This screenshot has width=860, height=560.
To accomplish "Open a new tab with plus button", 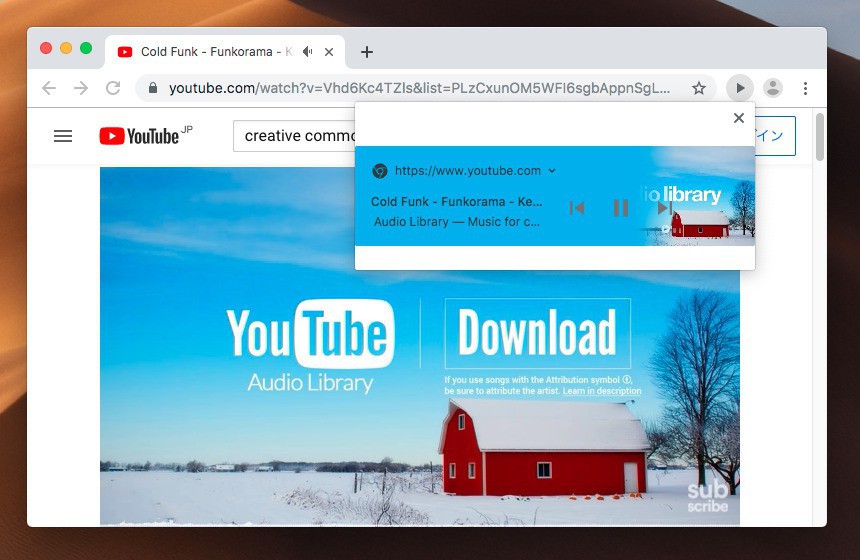I will (367, 52).
